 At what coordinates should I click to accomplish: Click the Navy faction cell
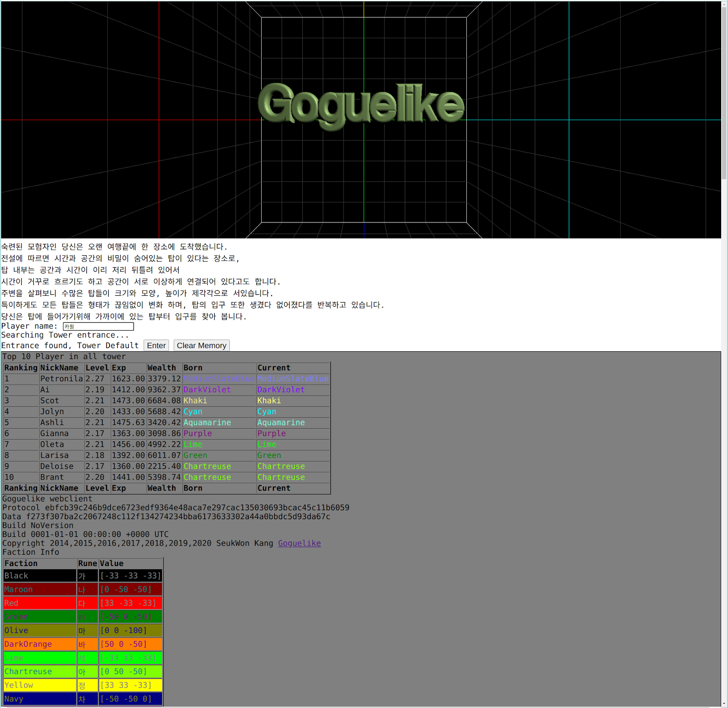[40, 698]
